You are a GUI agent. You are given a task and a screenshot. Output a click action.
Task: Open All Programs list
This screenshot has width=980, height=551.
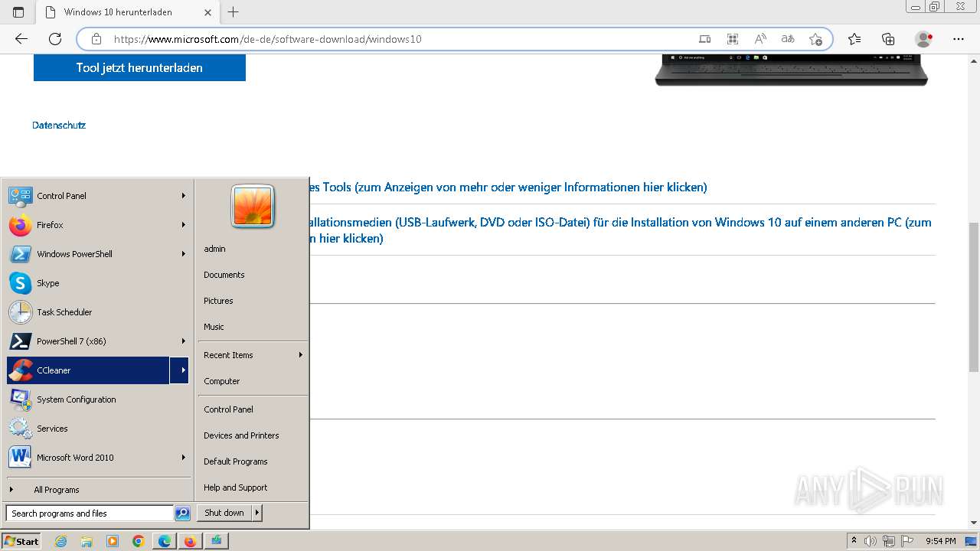pyautogui.click(x=97, y=490)
